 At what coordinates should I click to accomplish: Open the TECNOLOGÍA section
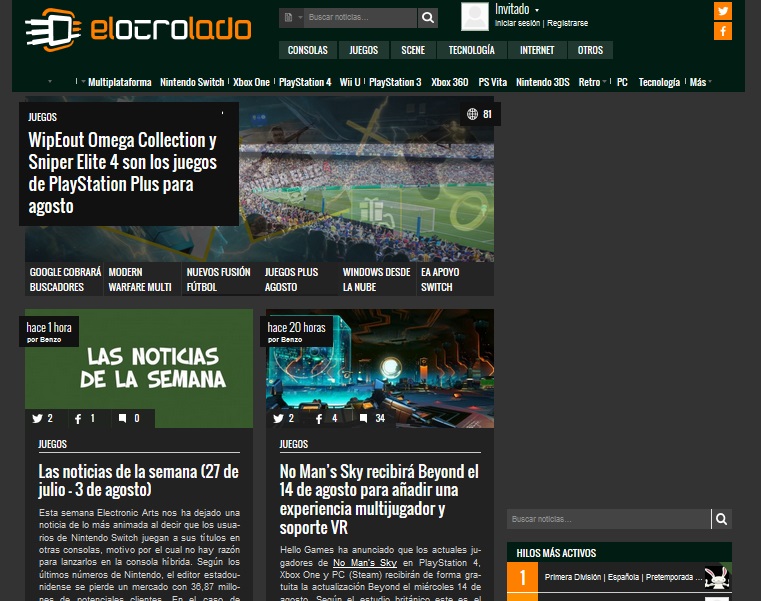pos(472,50)
